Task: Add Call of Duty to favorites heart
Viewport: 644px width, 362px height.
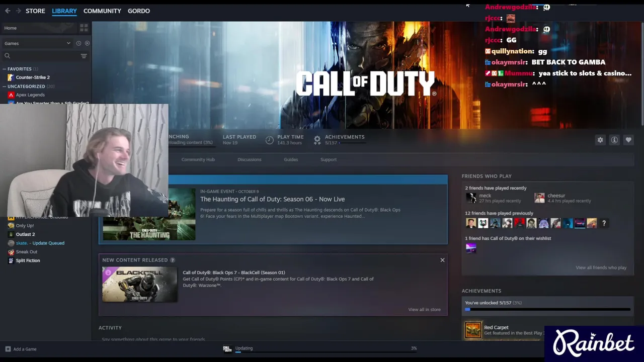Action: (x=628, y=140)
